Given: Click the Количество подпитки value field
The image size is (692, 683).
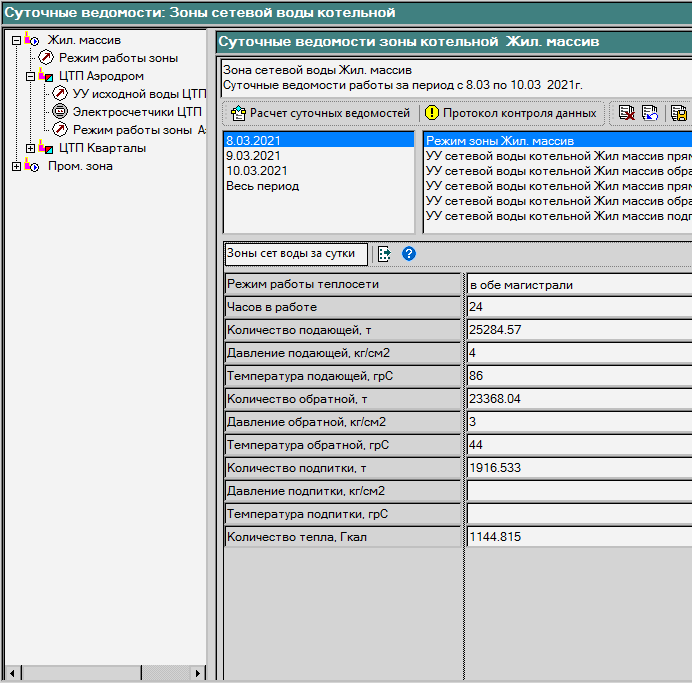Looking at the screenshot, I should coord(578,468).
